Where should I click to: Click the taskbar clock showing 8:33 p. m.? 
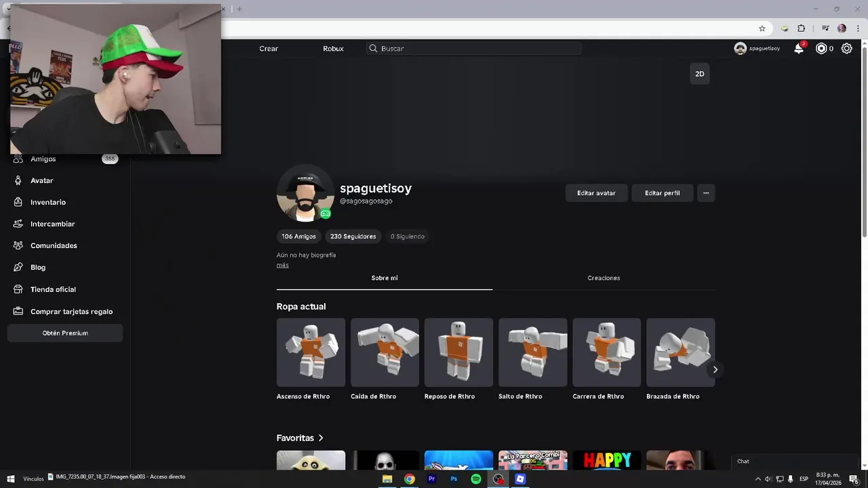(828, 479)
